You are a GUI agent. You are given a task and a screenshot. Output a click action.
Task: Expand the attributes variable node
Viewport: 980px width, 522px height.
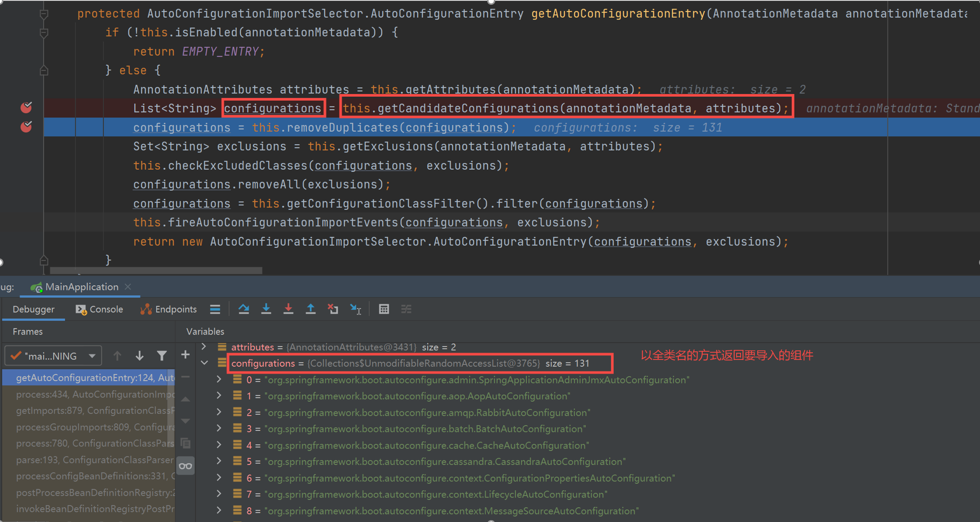(x=204, y=346)
